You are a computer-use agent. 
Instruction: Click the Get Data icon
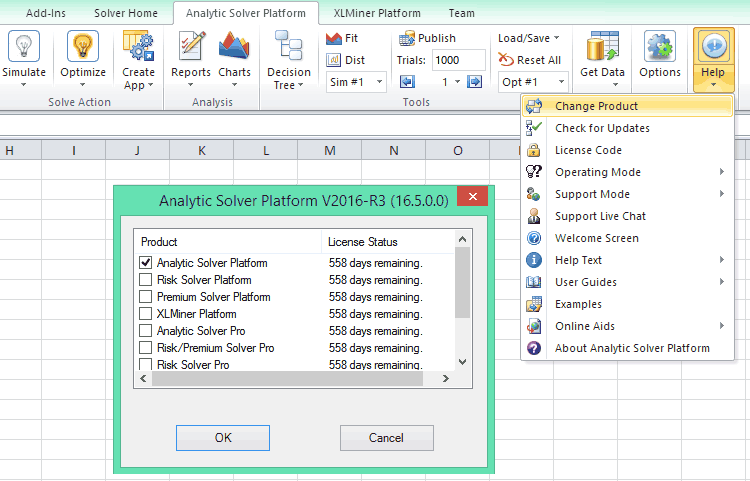(x=602, y=47)
